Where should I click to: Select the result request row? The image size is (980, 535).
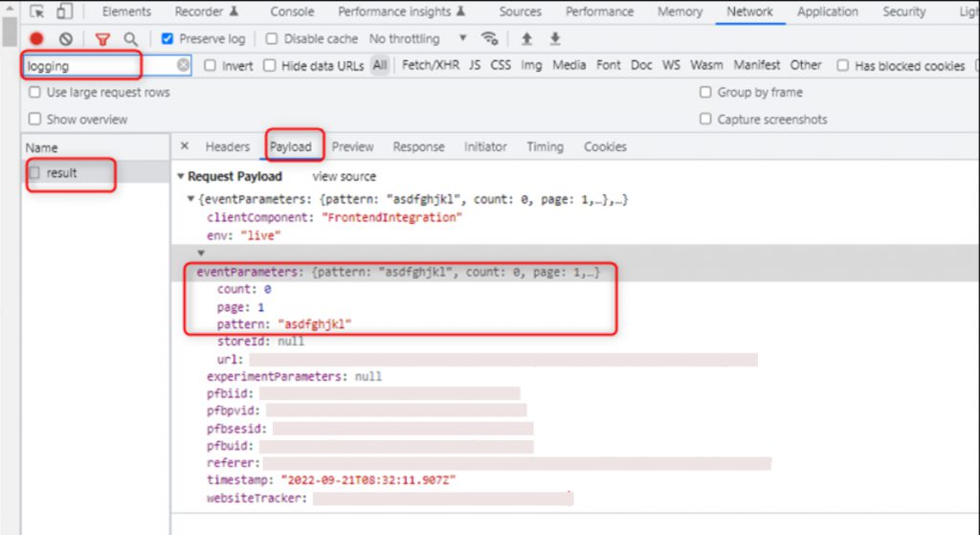95,173
